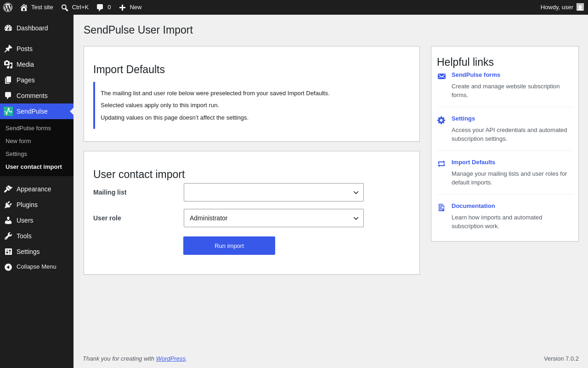Collapse the admin menu
This screenshot has width=588, height=368.
click(x=36, y=267)
